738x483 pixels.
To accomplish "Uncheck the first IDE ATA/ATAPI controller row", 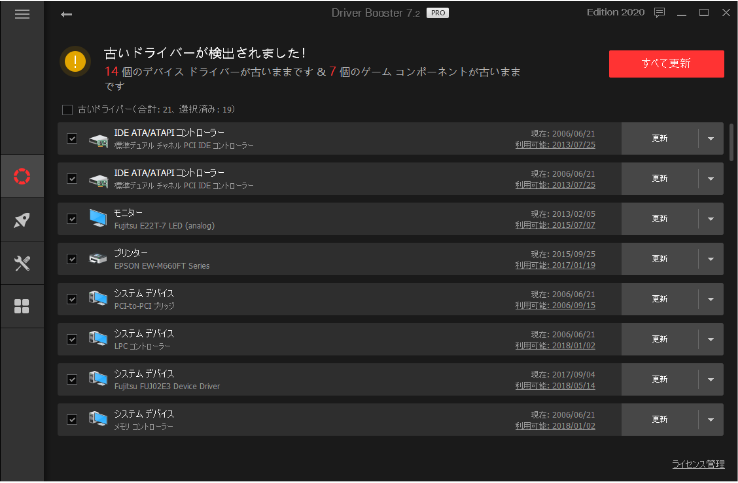I will click(x=72, y=138).
